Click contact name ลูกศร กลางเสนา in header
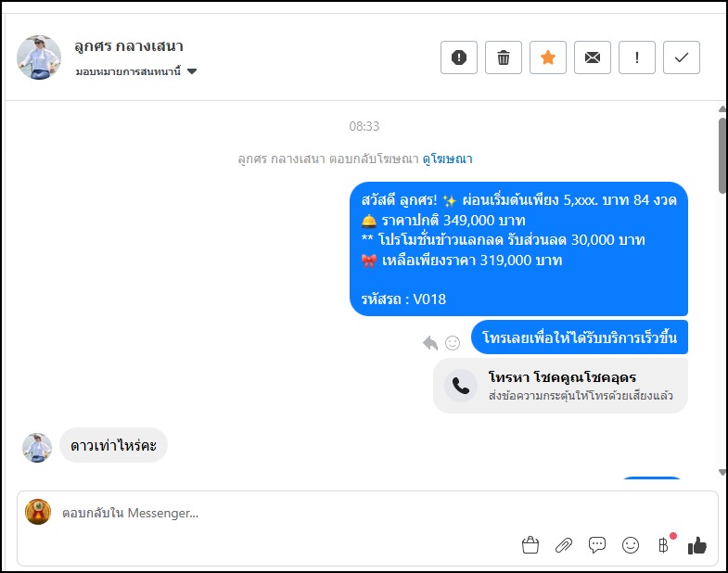Screen dimensions: 728x573 [x=129, y=46]
